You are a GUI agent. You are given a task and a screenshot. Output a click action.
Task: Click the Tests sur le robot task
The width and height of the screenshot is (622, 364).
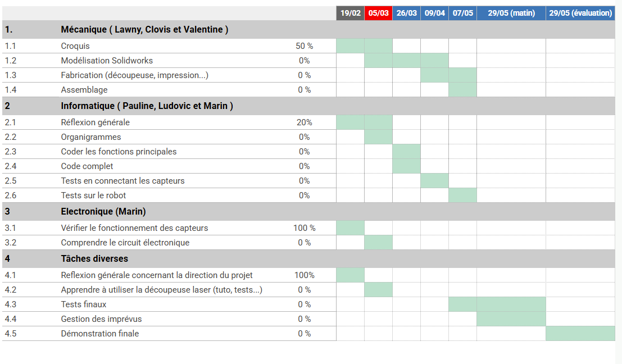[93, 195]
